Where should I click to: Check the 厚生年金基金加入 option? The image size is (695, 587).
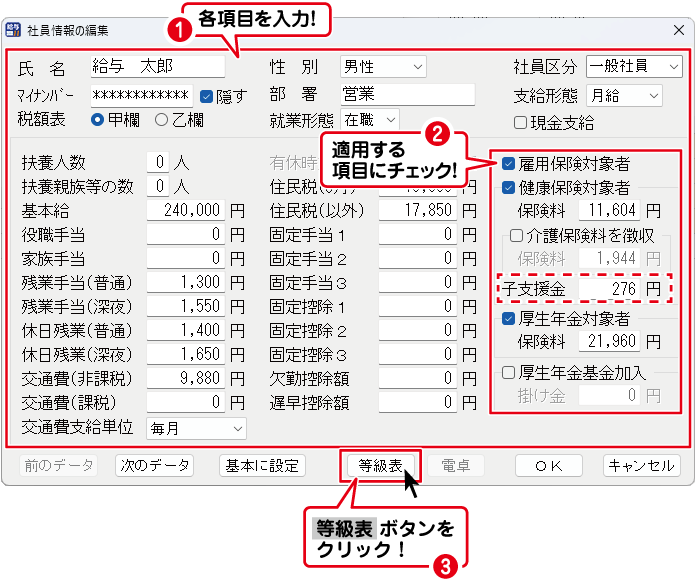[x=509, y=373]
